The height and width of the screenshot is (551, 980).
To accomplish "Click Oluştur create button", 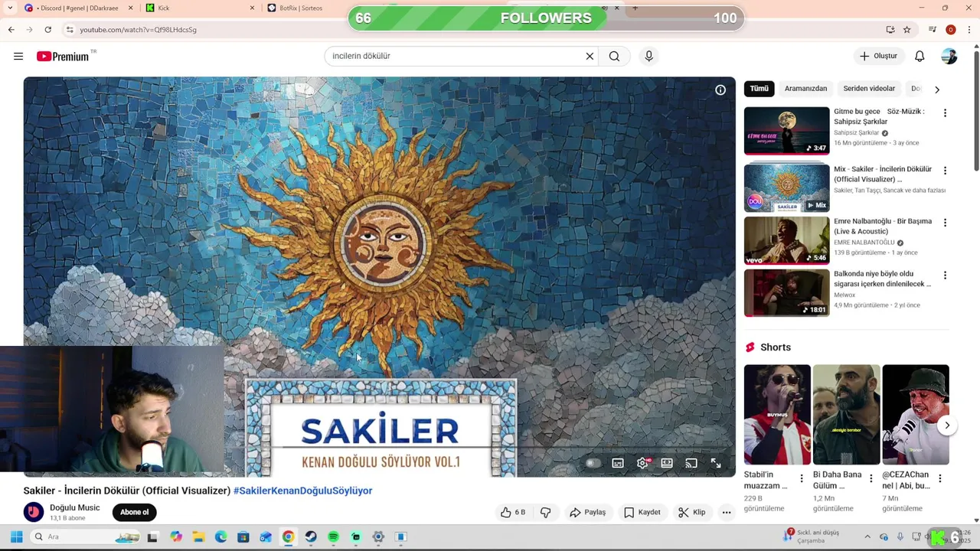I will pyautogui.click(x=878, y=56).
